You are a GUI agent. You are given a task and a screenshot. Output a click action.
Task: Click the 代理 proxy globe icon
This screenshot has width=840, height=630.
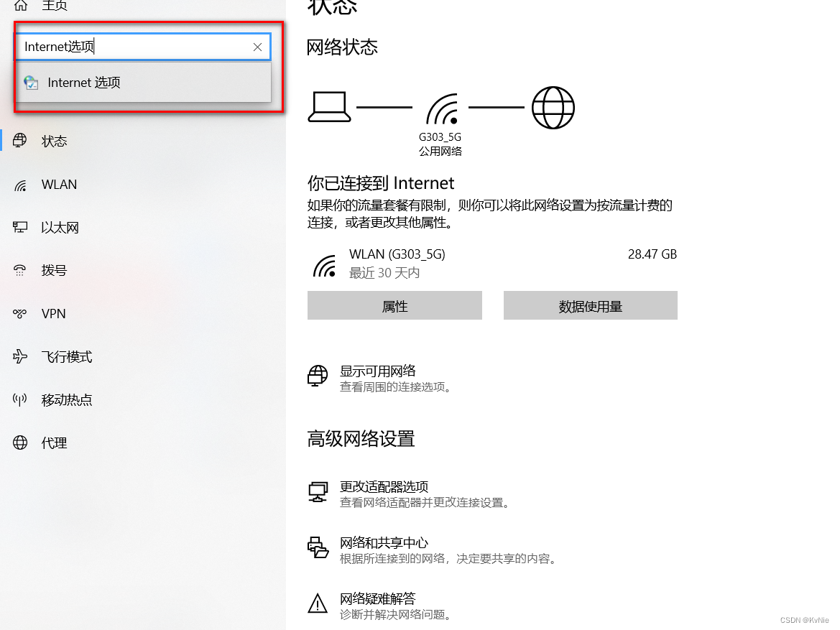pyautogui.click(x=20, y=443)
